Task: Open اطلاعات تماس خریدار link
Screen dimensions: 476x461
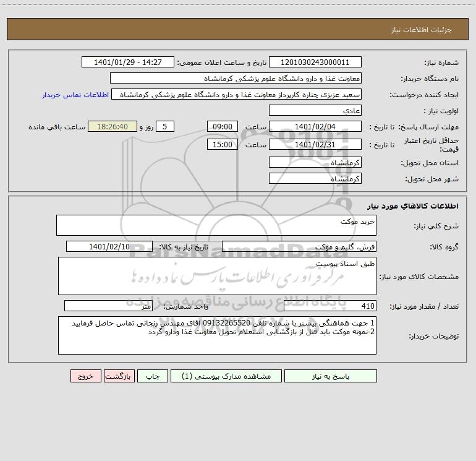Action: 75,95
